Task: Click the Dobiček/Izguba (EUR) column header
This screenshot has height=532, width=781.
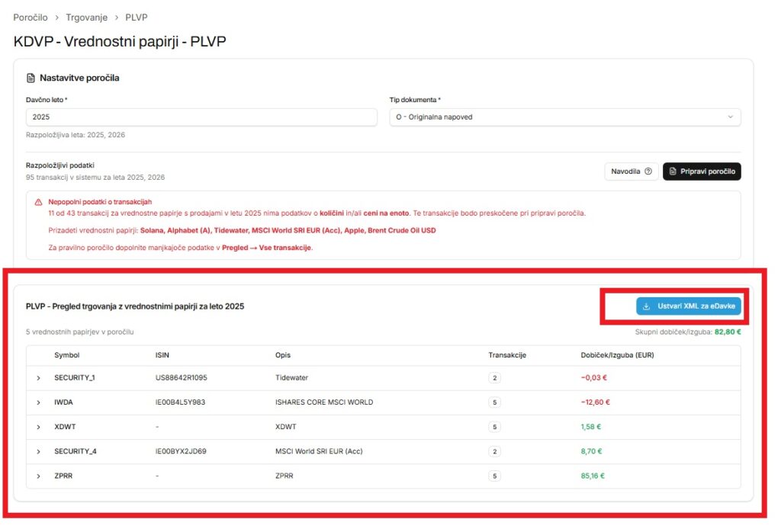Action: (617, 355)
